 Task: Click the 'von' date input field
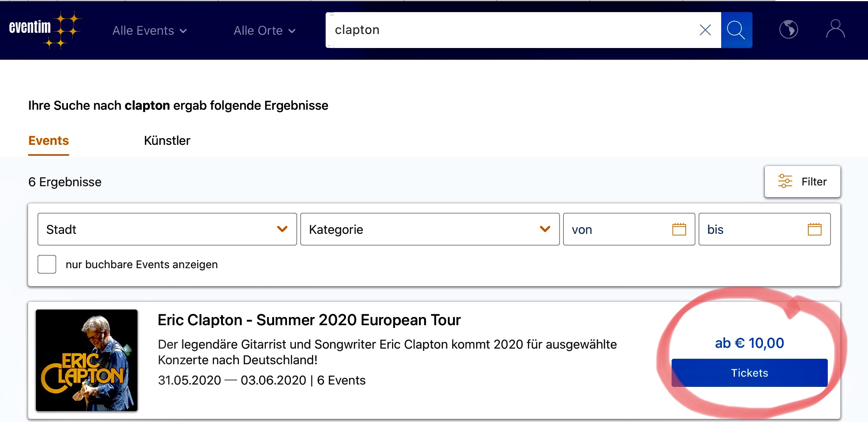[629, 229]
